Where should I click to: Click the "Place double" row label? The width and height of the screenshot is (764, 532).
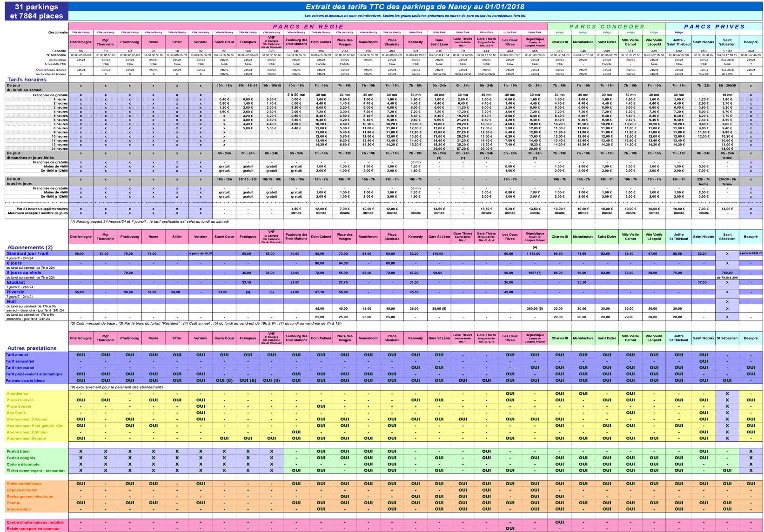pos(19,406)
